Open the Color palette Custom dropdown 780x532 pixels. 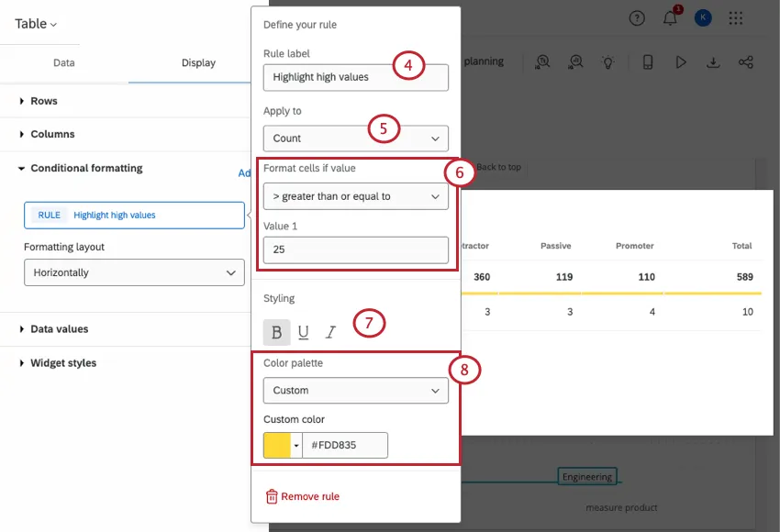click(355, 390)
